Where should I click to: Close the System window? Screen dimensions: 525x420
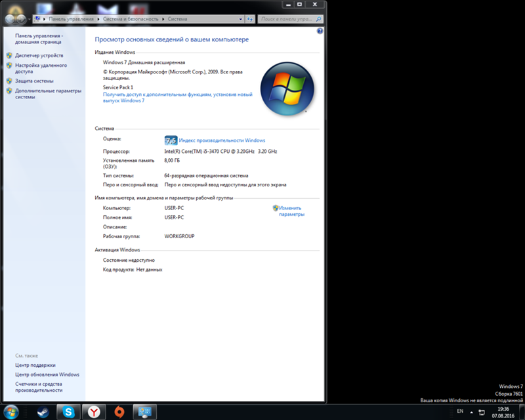coord(315,5)
